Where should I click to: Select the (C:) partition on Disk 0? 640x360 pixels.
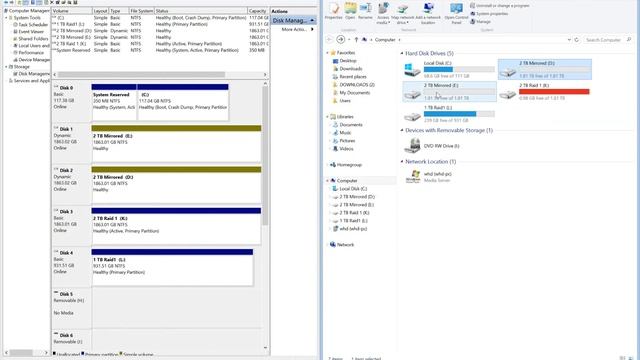[182, 103]
